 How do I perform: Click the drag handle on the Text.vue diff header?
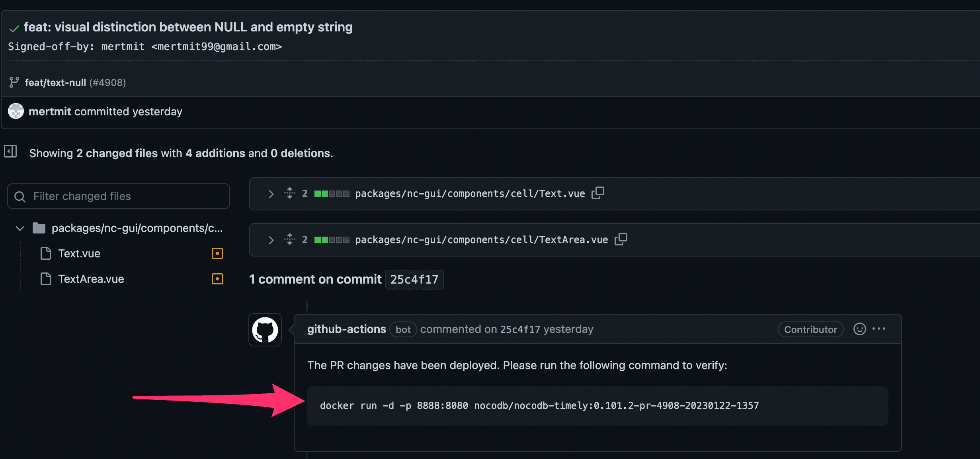coord(289,193)
